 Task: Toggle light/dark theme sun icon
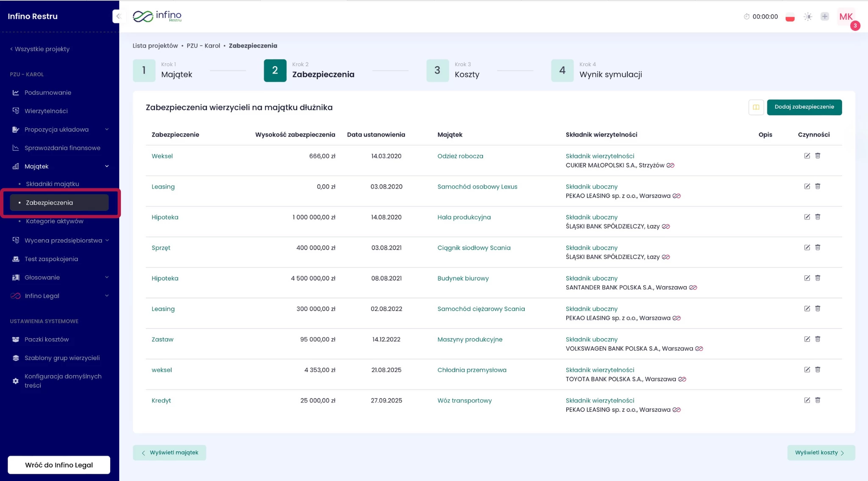(808, 17)
